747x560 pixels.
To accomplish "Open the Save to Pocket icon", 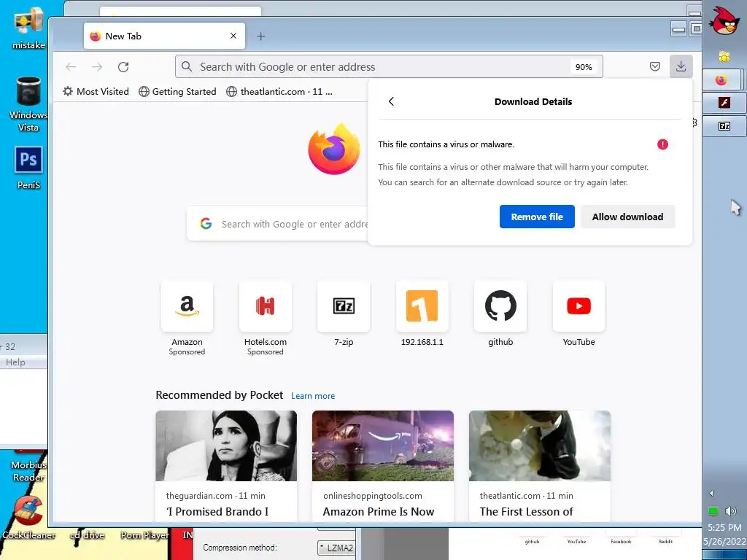I will click(x=655, y=66).
